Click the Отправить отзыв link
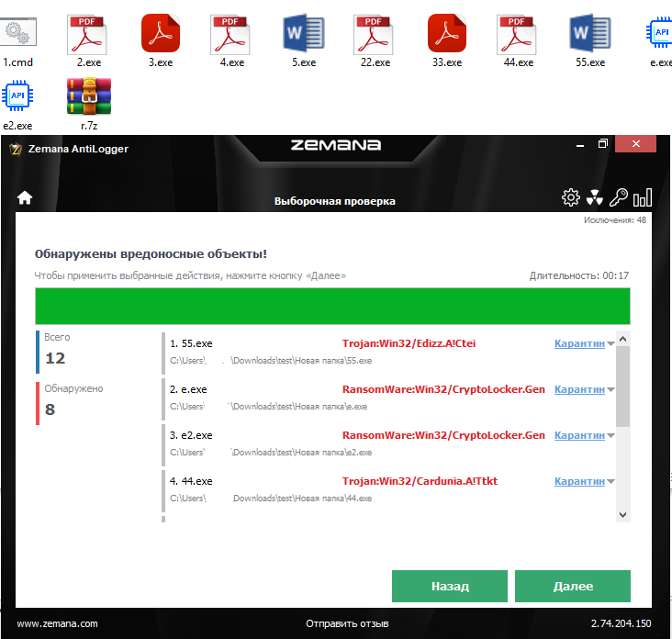The image size is (672, 639). [347, 623]
